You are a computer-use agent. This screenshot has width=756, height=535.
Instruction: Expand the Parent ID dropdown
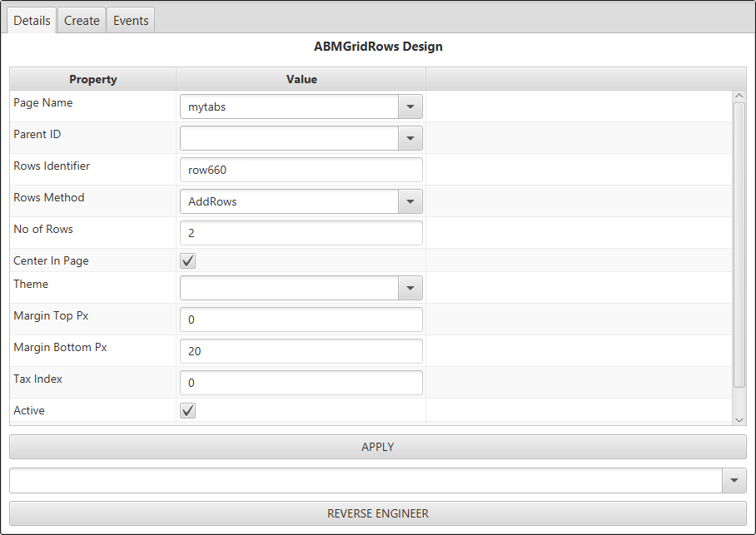[x=410, y=138]
